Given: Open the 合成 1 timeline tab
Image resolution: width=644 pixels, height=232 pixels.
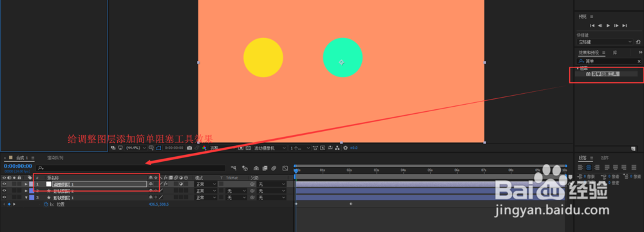Looking at the screenshot, I should click(x=21, y=158).
